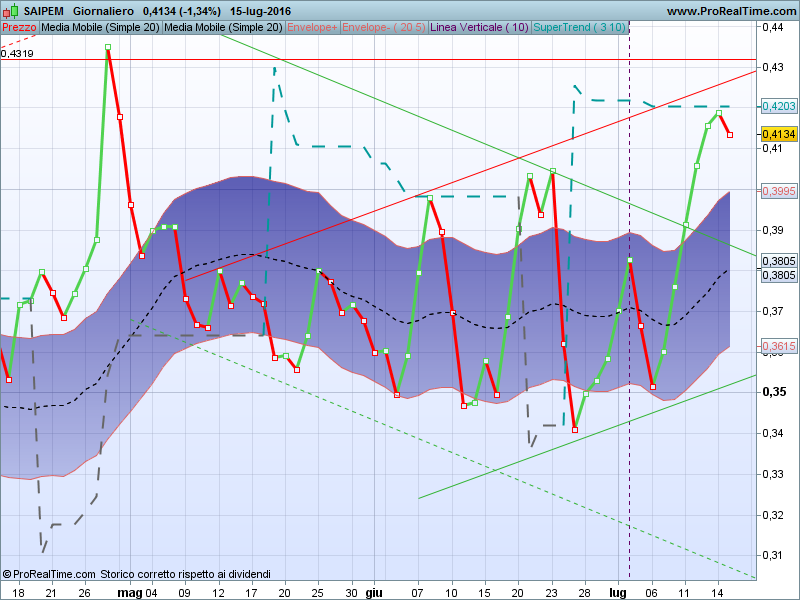Viewport: 800px width, 600px height.
Task: Open the first Media Mobile (Simple 20) label
Action: pyautogui.click(x=101, y=27)
